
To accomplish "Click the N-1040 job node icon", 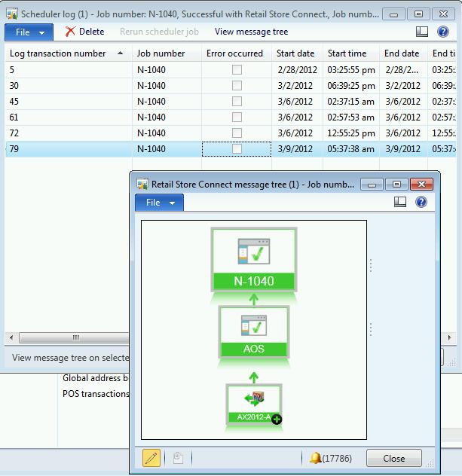I will 253,260.
